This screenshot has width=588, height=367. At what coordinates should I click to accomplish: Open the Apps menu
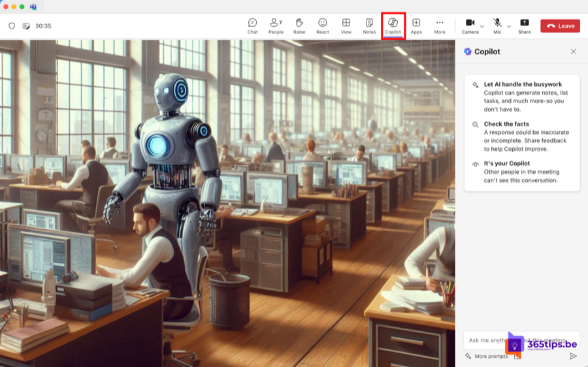point(416,26)
